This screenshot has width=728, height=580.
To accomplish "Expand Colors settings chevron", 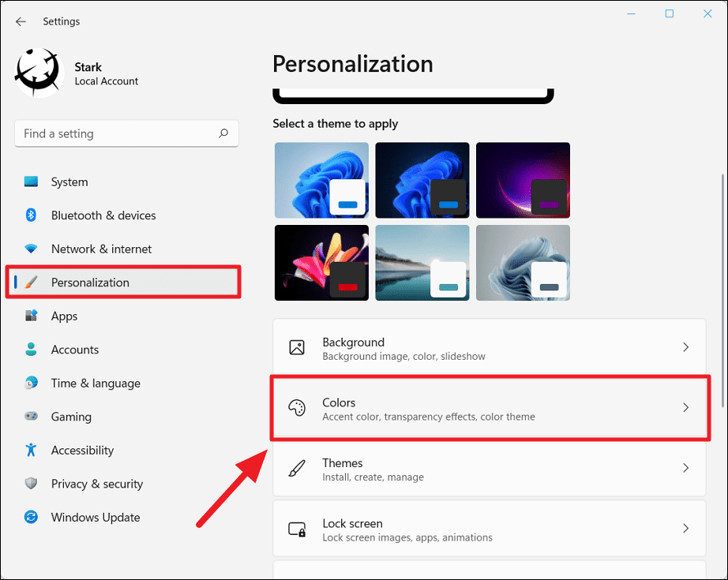I will (685, 407).
